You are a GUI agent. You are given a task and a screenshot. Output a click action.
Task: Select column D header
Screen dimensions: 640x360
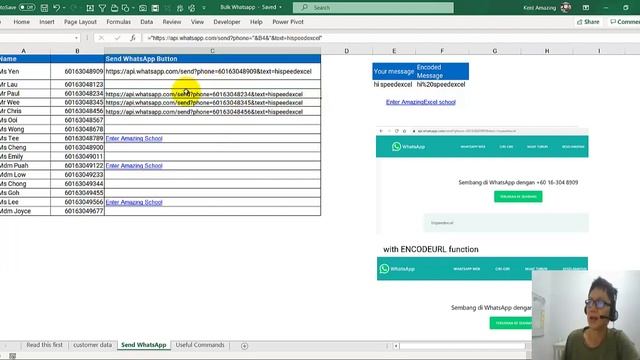(347, 51)
